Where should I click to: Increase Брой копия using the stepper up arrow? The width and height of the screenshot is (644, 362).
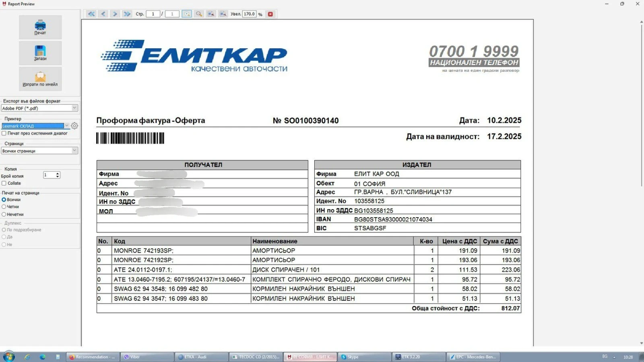click(58, 173)
